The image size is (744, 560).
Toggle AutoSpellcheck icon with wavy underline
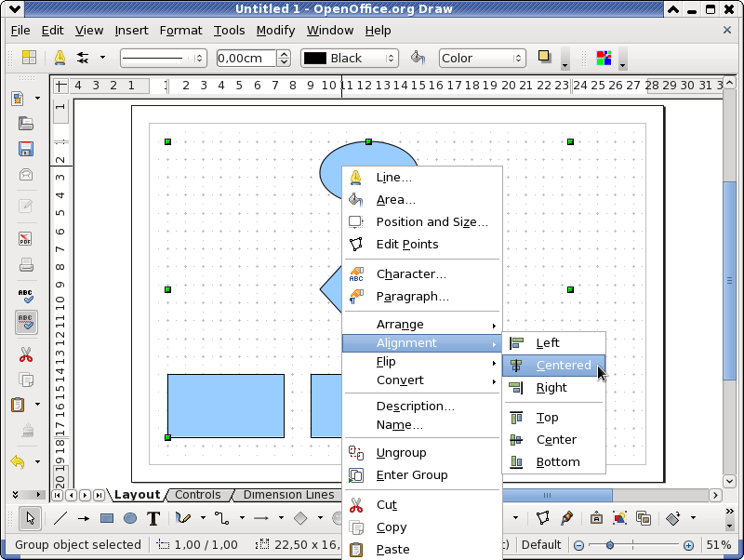(26, 322)
